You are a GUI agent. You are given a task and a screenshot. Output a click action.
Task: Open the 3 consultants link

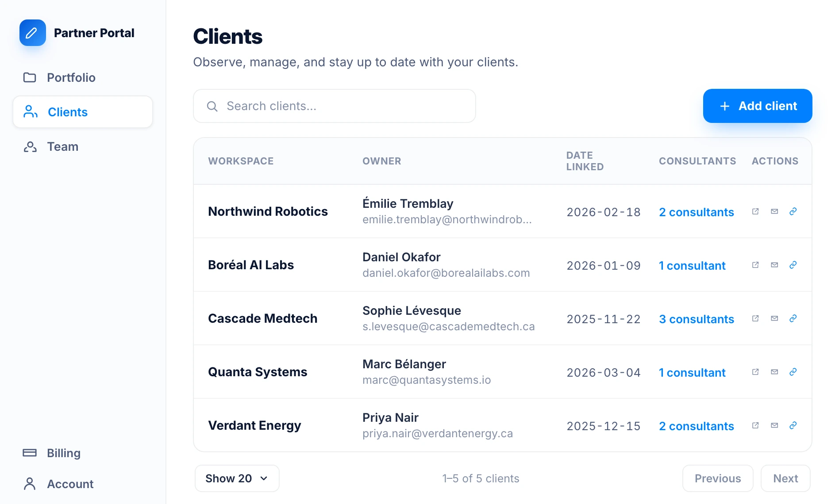click(x=697, y=319)
